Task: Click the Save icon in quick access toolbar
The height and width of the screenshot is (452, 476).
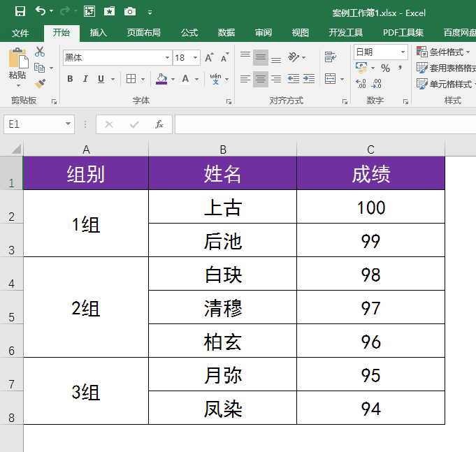Action: [20, 12]
